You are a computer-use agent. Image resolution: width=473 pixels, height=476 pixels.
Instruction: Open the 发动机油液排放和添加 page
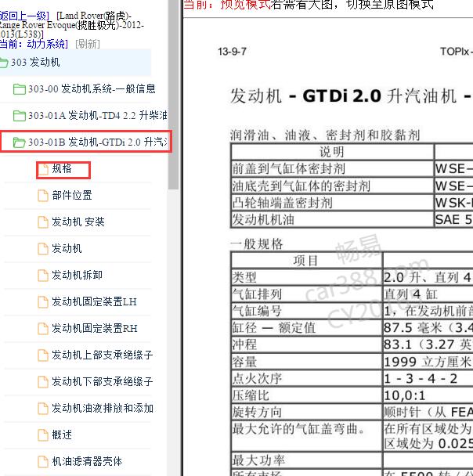103,408
